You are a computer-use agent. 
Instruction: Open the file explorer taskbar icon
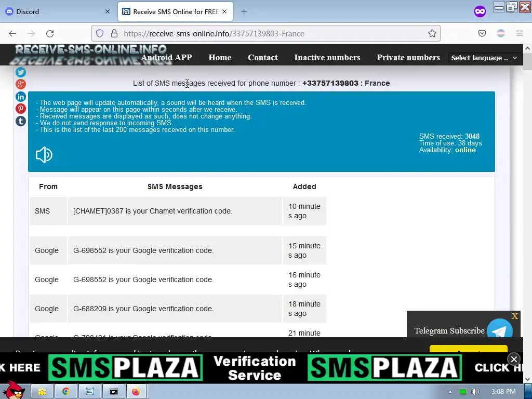(x=42, y=392)
